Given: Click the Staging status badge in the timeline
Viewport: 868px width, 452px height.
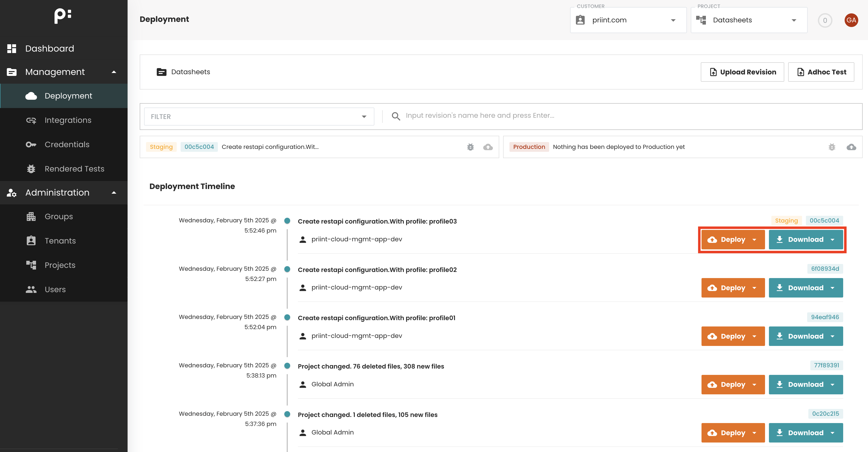Looking at the screenshot, I should (x=786, y=221).
